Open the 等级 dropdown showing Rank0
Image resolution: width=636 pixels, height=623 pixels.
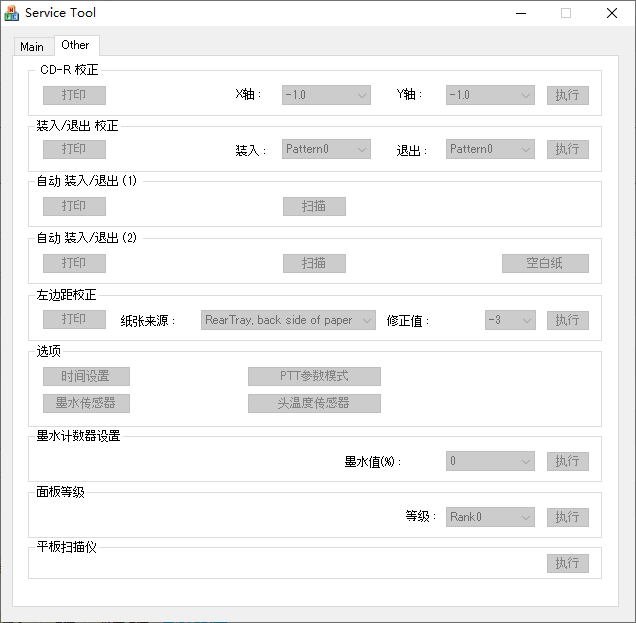[x=490, y=517]
